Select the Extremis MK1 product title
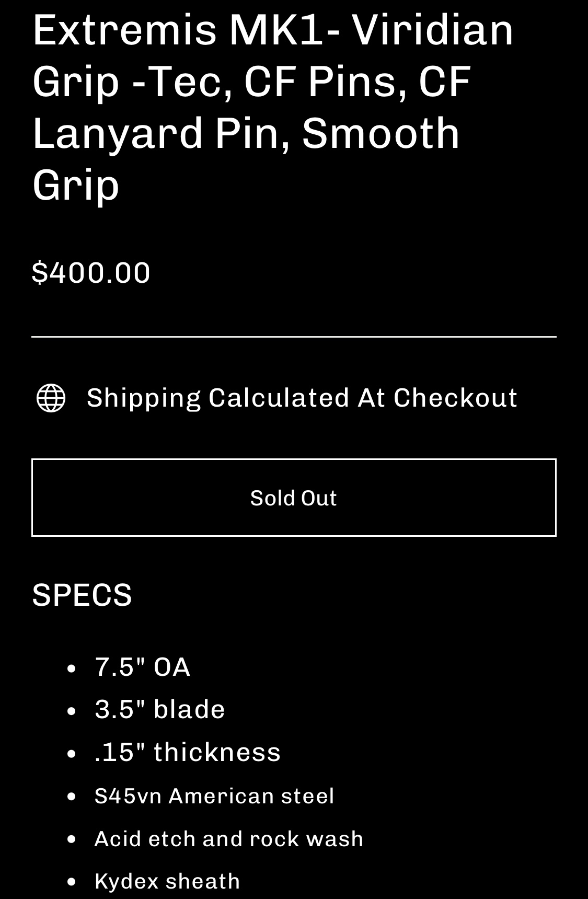The height and width of the screenshot is (899, 588). [x=273, y=107]
